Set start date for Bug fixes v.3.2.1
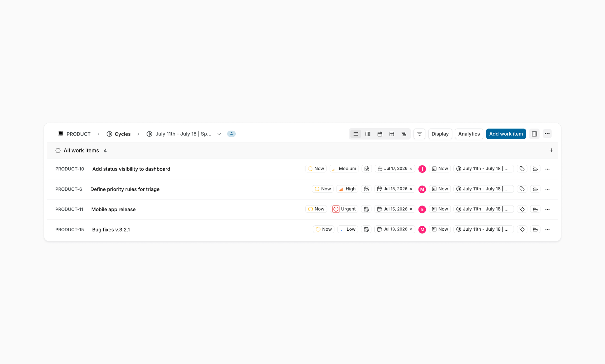The image size is (605, 364). (366, 229)
